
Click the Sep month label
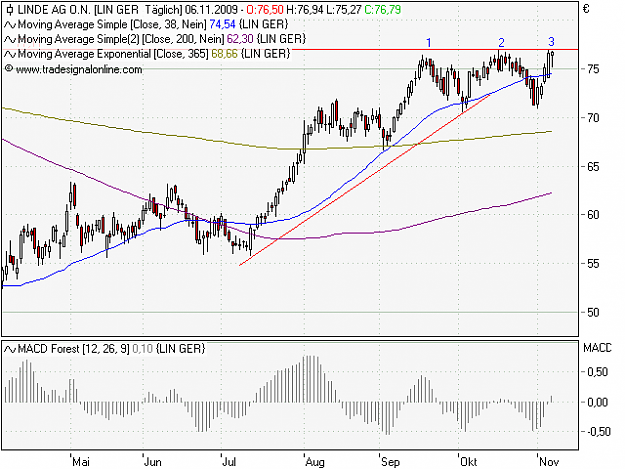tap(390, 462)
